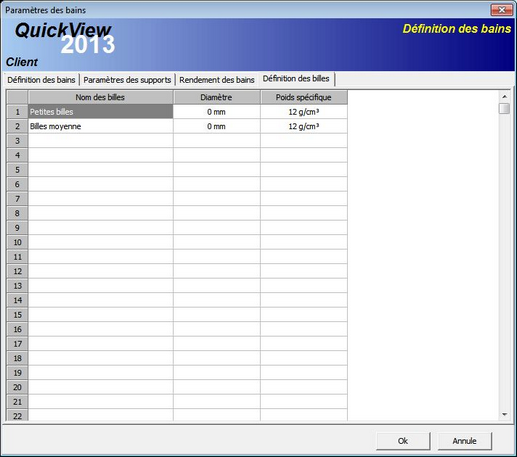Open the Paramètres des supports tab
Image resolution: width=517 pixels, height=457 pixels.
[x=127, y=80]
